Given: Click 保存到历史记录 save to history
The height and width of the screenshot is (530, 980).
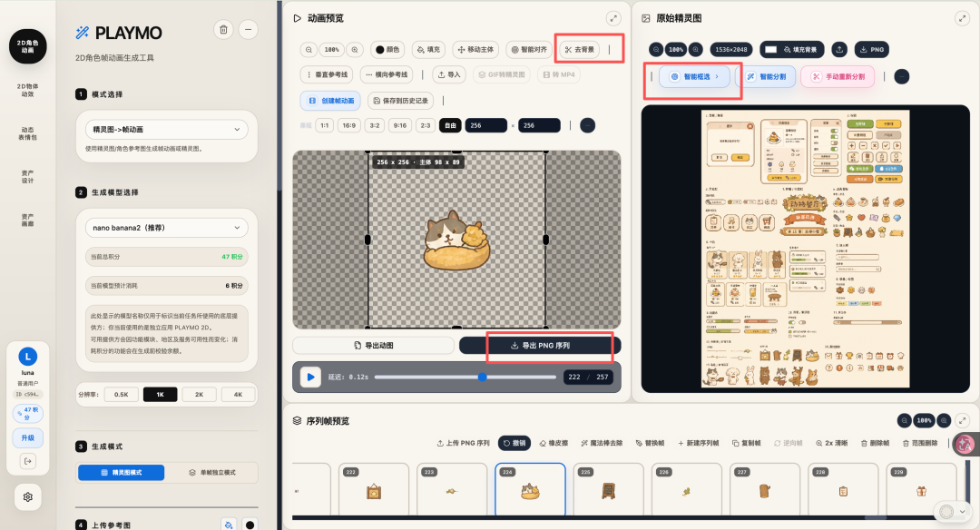Looking at the screenshot, I should tap(401, 100).
